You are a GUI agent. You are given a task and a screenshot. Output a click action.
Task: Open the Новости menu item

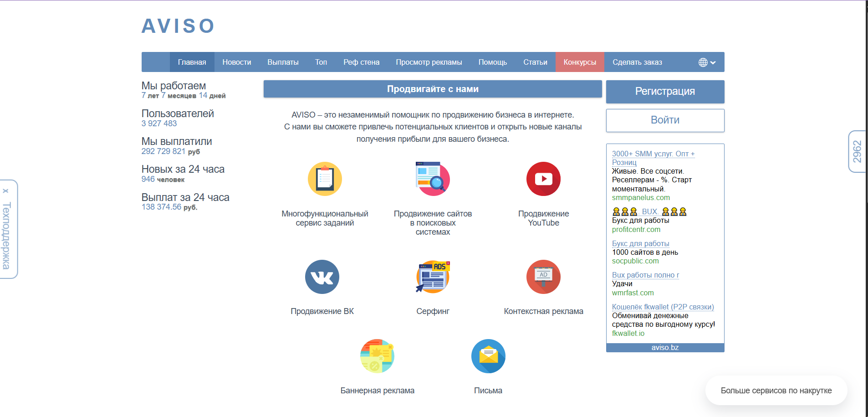click(x=237, y=62)
